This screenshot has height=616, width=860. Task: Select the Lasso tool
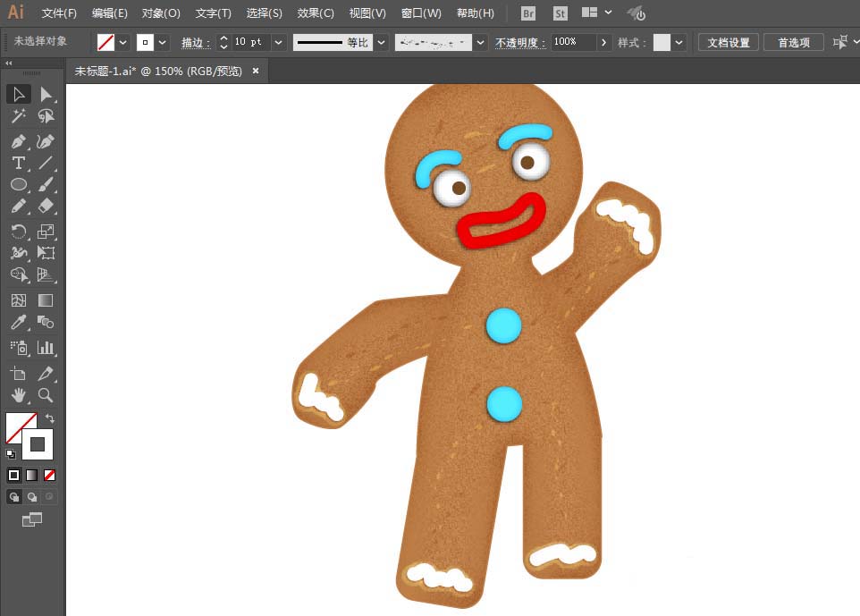(46, 116)
